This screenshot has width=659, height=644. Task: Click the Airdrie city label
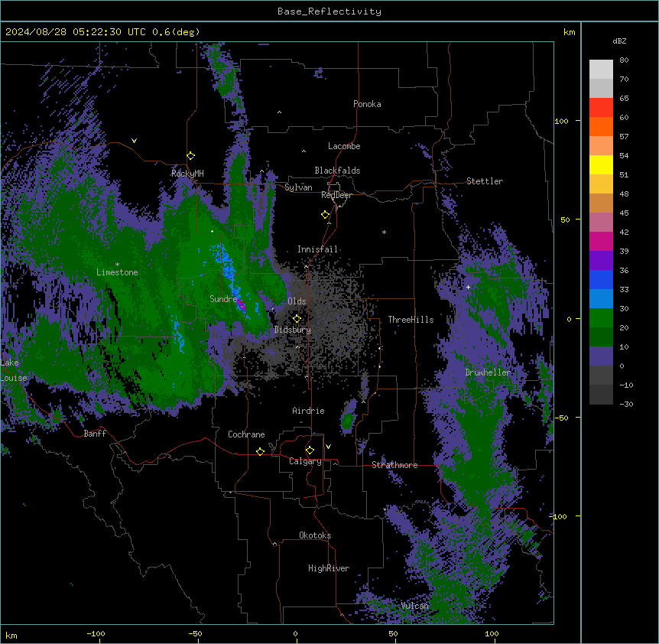point(309,411)
